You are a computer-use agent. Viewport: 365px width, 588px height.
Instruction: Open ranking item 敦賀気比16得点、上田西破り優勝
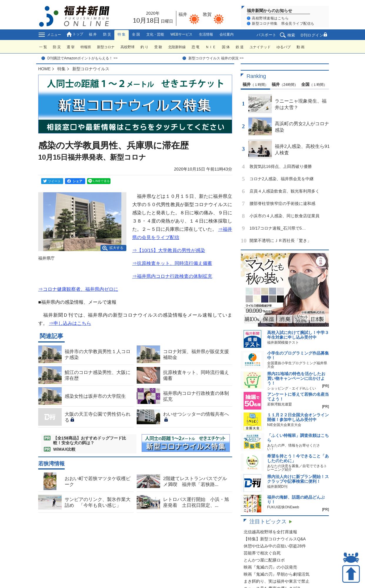click(x=281, y=166)
